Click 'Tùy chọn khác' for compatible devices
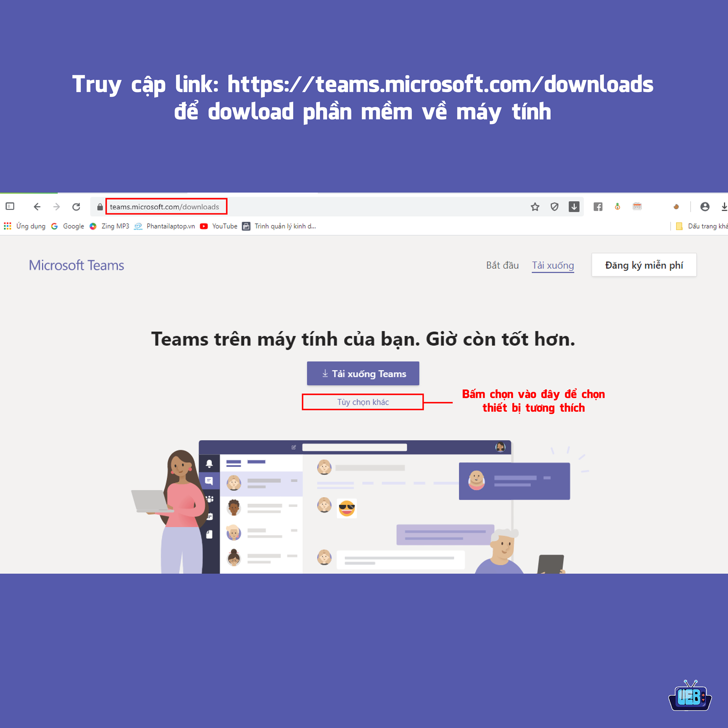 tap(365, 401)
